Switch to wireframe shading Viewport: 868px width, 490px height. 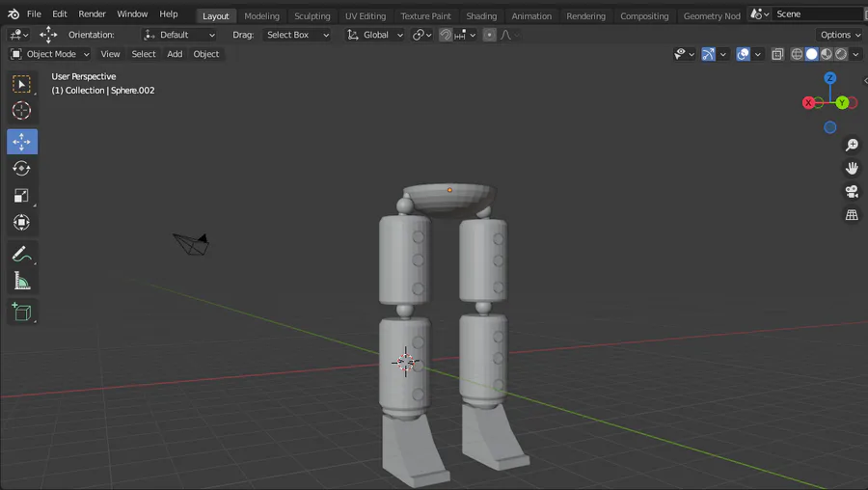[x=797, y=54]
